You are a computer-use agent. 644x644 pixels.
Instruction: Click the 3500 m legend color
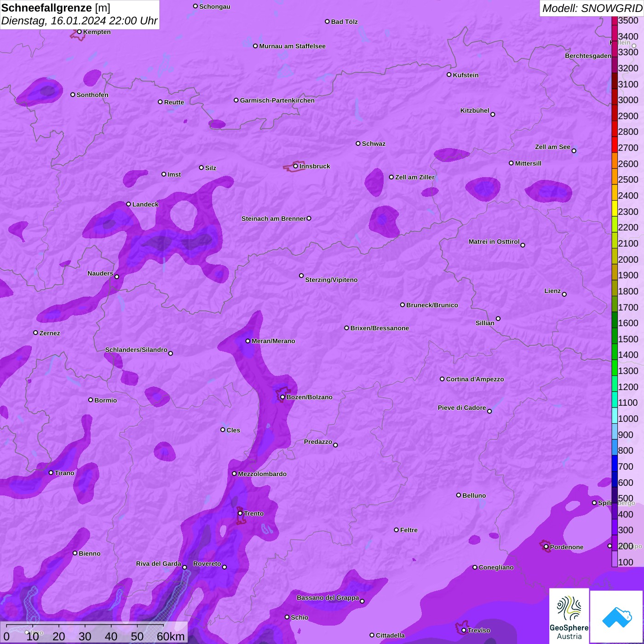pyautogui.click(x=615, y=20)
